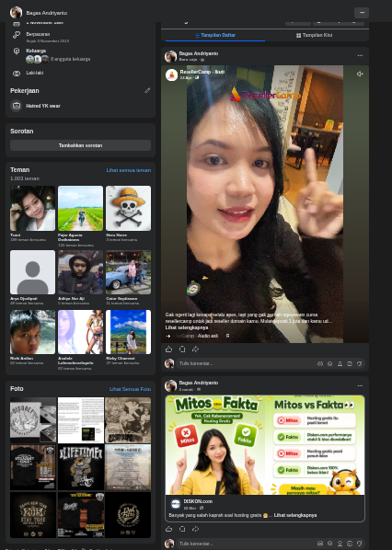The image size is (392, 550).
Task: Open options menu on first Bagas Andriyanto post
Action: (x=360, y=55)
